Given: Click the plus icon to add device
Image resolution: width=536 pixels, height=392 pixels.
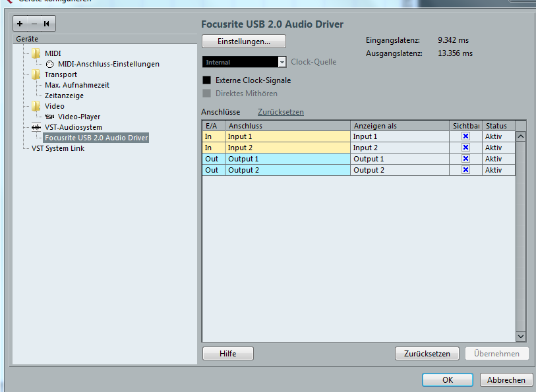Looking at the screenshot, I should pos(20,24).
